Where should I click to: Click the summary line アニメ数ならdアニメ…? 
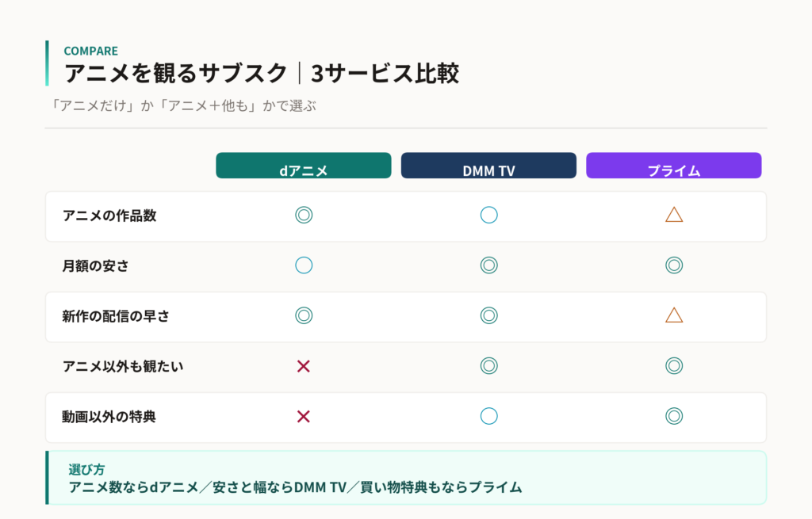295,487
